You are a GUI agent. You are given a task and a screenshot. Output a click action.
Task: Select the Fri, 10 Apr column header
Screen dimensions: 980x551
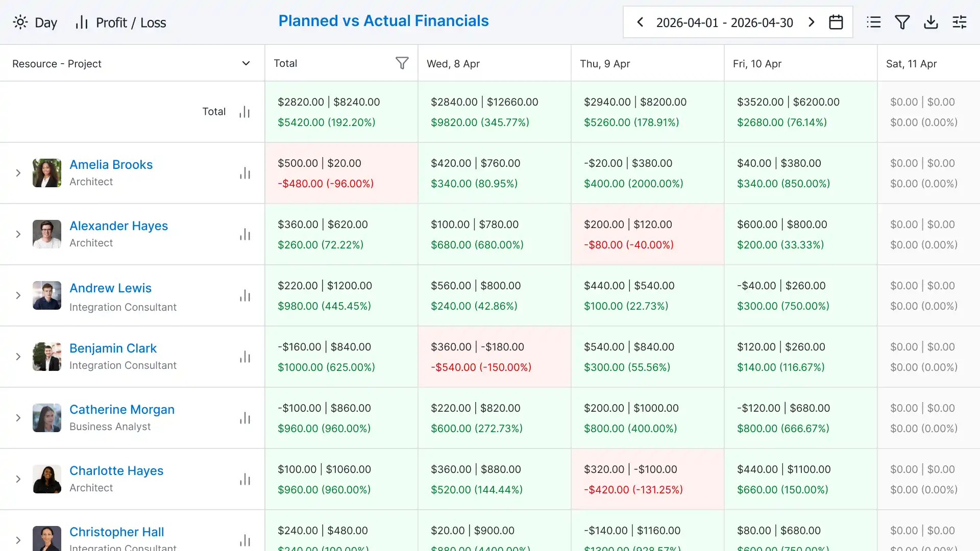tap(800, 63)
